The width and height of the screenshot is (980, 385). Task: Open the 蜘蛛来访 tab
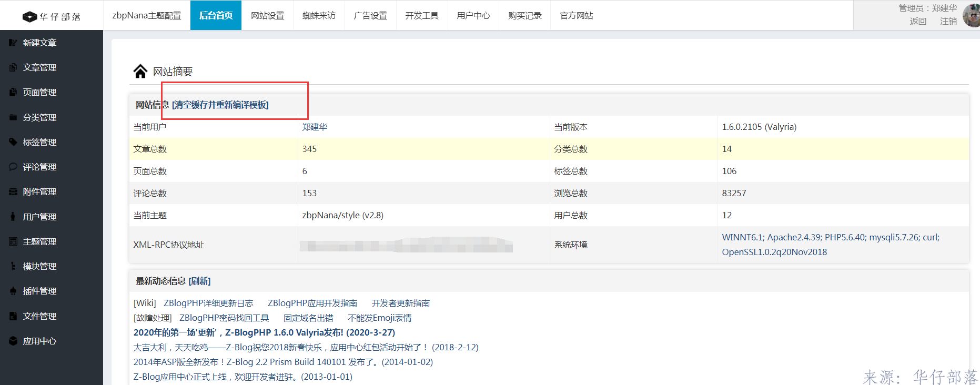pyautogui.click(x=319, y=15)
